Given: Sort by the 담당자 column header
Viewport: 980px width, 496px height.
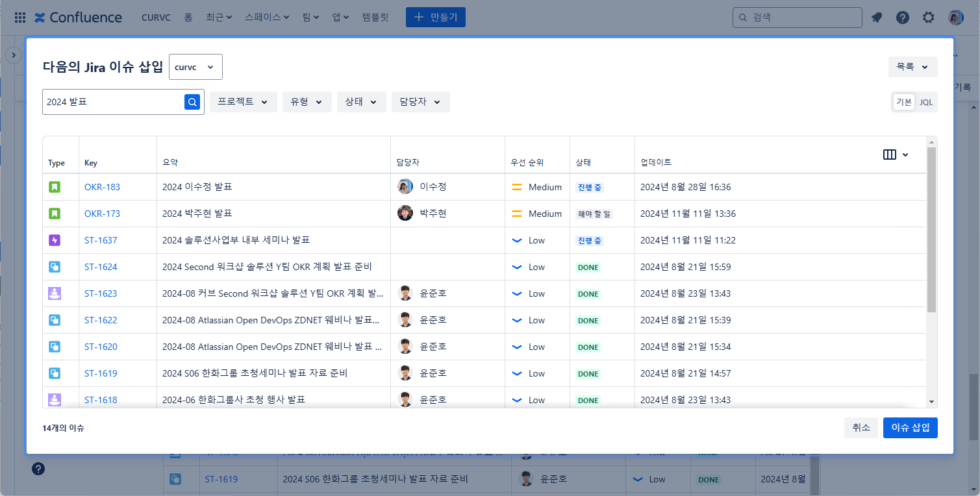Looking at the screenshot, I should 409,163.
